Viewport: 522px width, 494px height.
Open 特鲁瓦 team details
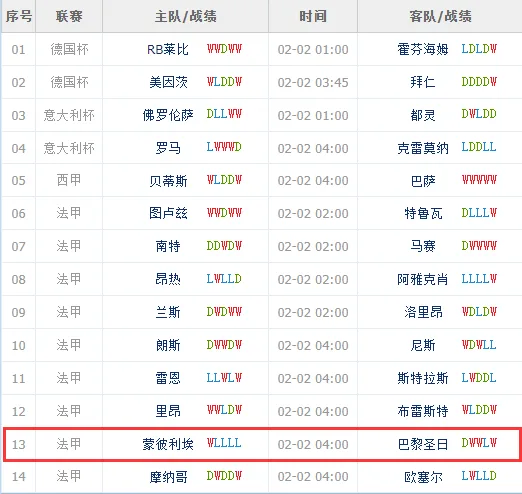coord(423,213)
